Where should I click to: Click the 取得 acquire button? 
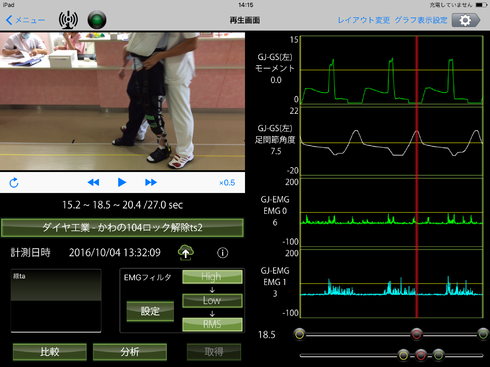[x=214, y=352]
